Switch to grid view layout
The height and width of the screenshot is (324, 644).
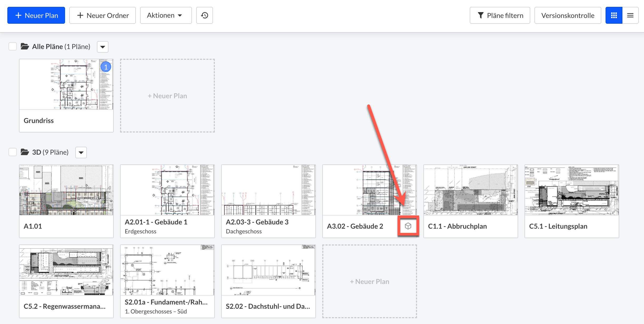point(614,15)
